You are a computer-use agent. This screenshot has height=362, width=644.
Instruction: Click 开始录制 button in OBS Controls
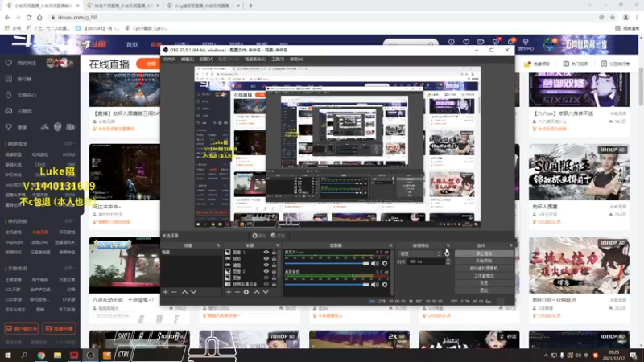pos(484,261)
